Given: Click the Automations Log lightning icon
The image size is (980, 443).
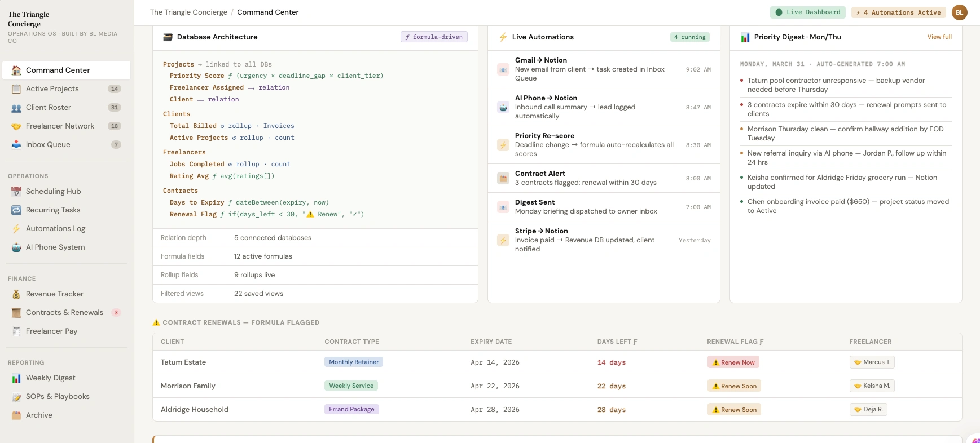Looking at the screenshot, I should coord(16,229).
